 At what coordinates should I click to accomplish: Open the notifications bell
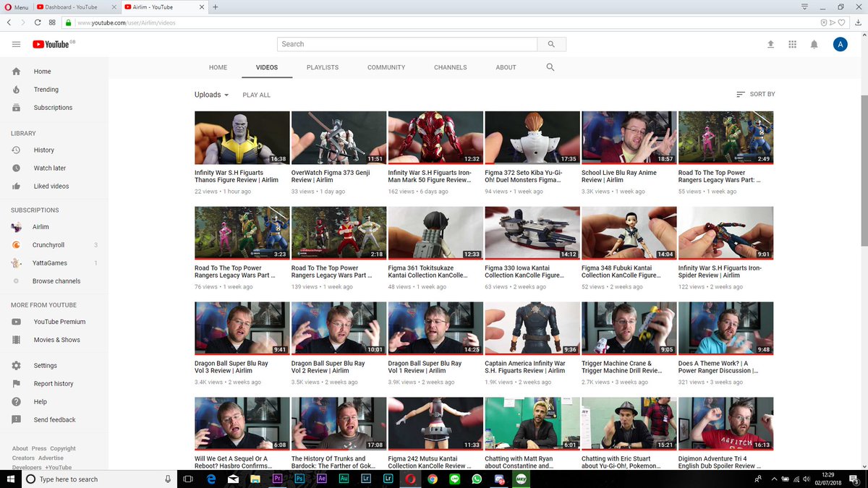814,44
